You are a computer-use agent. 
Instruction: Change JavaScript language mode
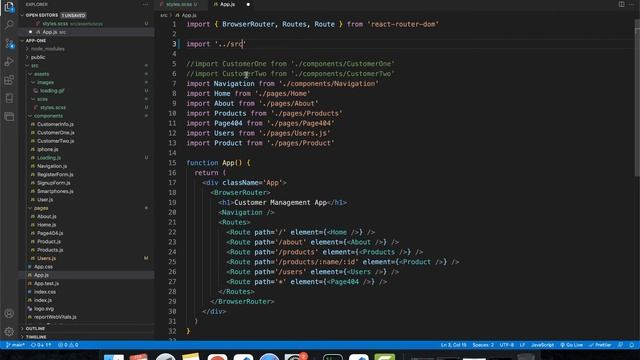point(542,345)
